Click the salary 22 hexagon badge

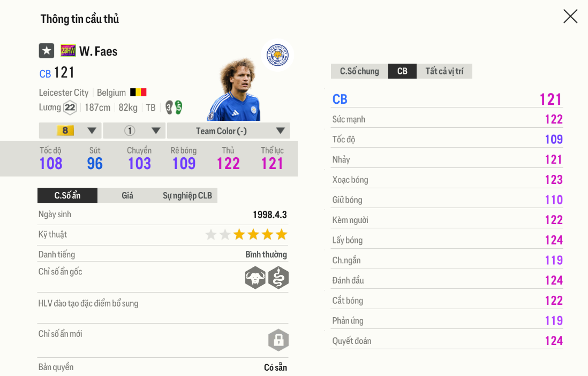pos(70,108)
